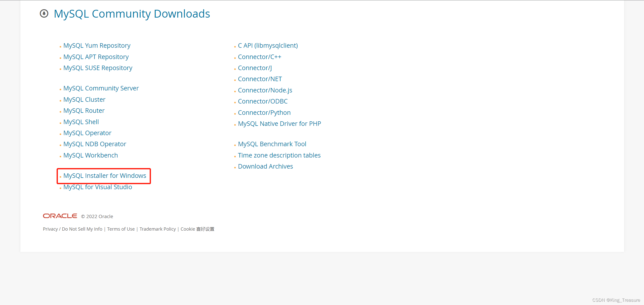Open MySQL Community Server downloads
This screenshot has height=305, width=644.
(101, 88)
